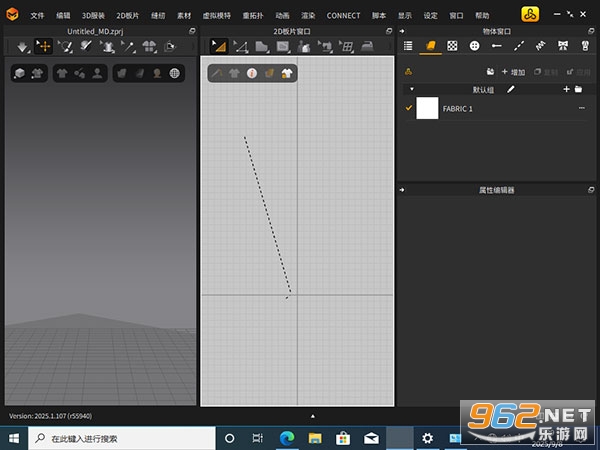Screen dimensions: 600x450
Task: Open the 渲染 Render menu
Action: click(x=308, y=16)
